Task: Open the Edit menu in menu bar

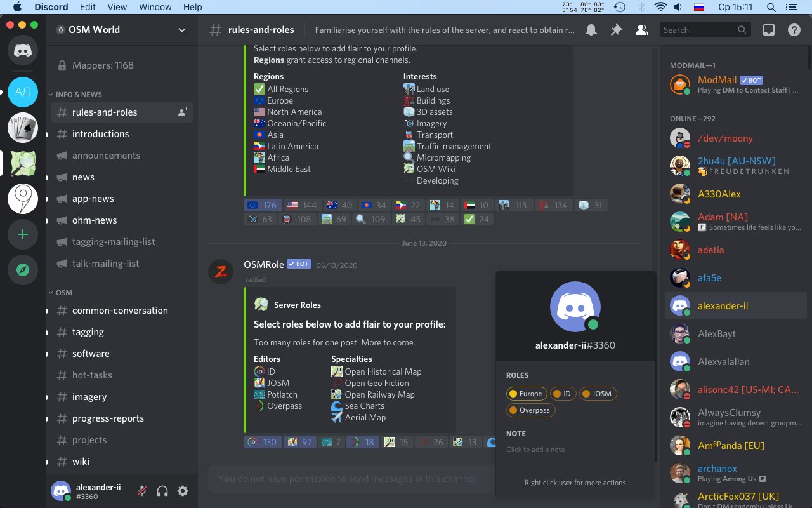Action: point(88,7)
